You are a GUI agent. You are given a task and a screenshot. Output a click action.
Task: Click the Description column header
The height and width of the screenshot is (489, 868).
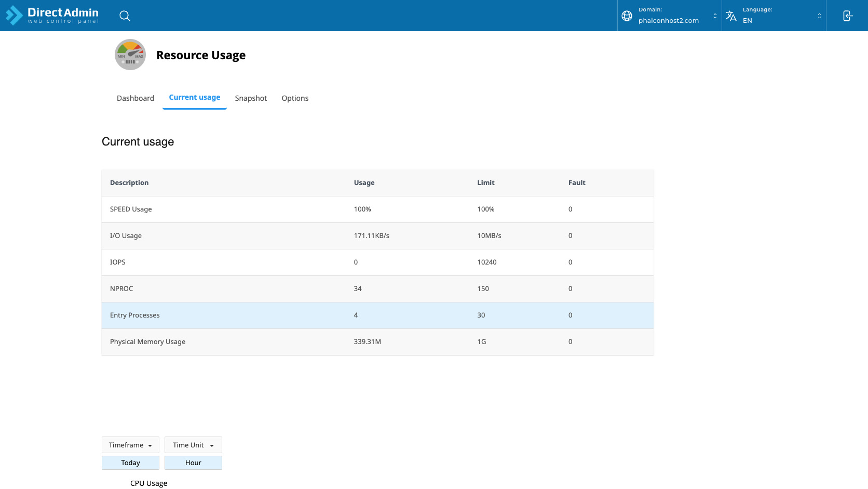(x=129, y=182)
